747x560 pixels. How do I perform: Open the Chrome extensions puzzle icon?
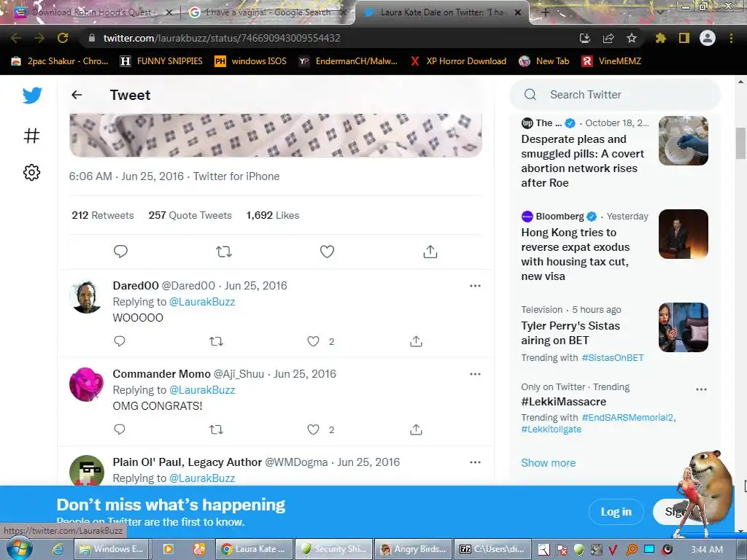(x=660, y=38)
